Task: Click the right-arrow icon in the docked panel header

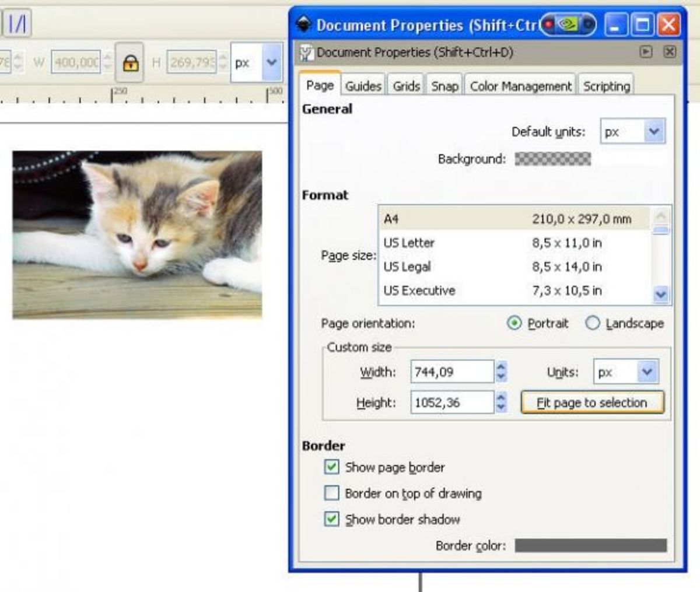Action: point(646,52)
